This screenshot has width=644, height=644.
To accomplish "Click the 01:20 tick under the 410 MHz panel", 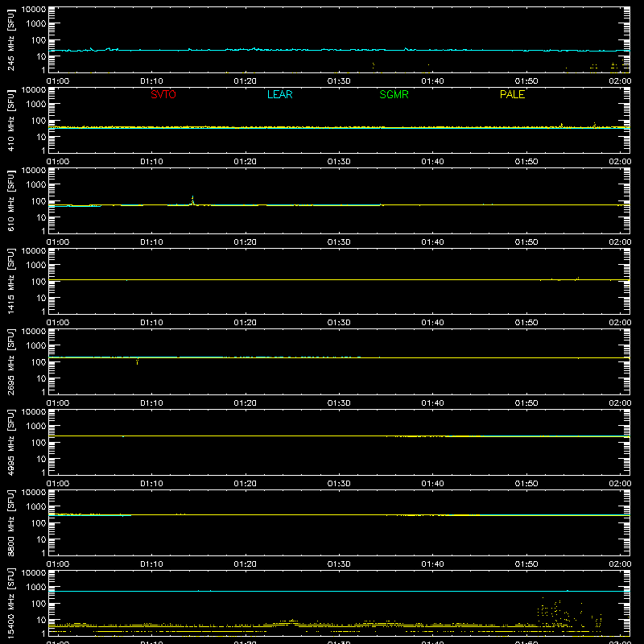I will click(x=246, y=162).
